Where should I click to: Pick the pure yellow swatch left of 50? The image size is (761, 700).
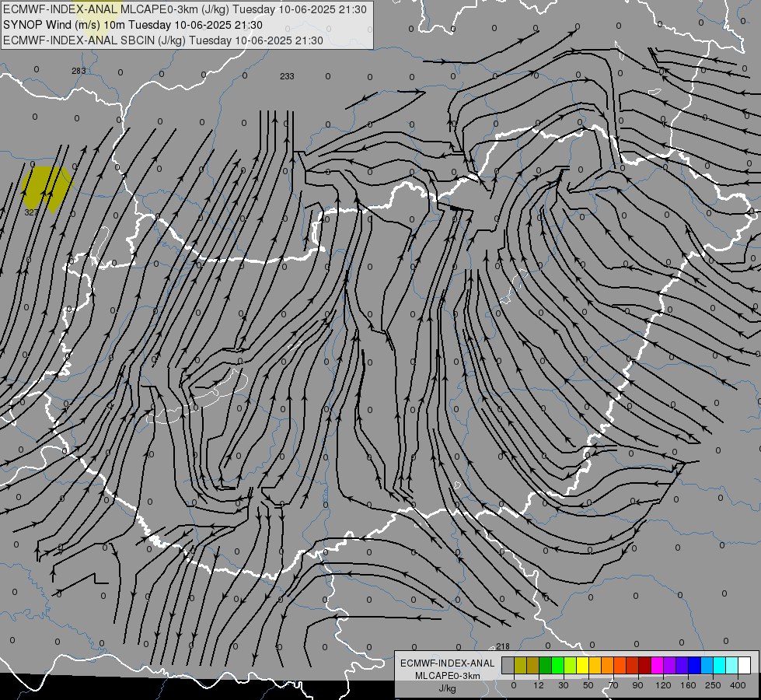pyautogui.click(x=582, y=665)
